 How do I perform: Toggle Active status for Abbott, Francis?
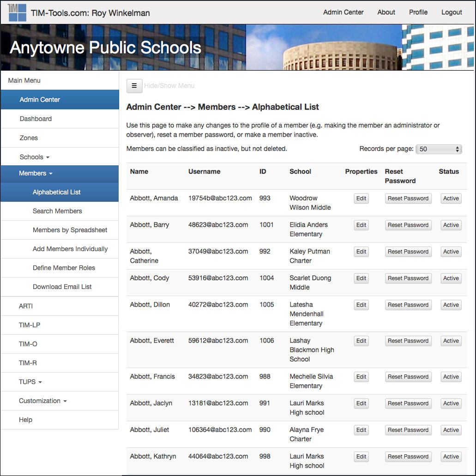(451, 377)
